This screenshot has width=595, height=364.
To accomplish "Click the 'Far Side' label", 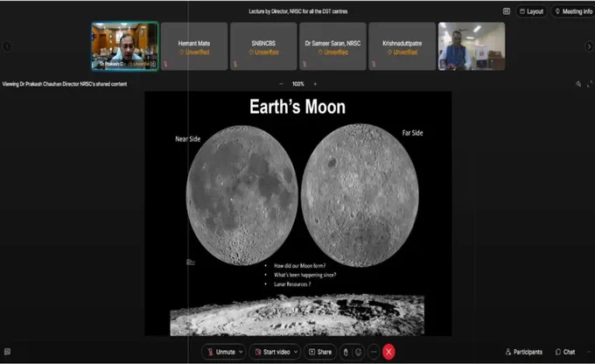I will 412,133.
